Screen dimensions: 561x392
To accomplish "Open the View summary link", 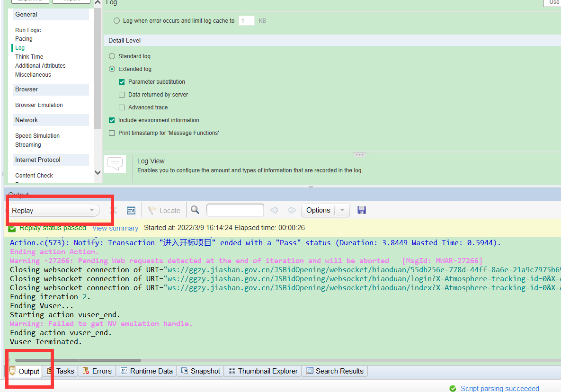I will pyautogui.click(x=115, y=228).
